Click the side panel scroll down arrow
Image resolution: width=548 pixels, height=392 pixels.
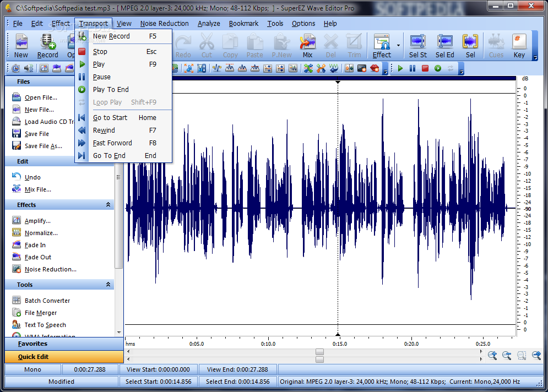(x=119, y=333)
